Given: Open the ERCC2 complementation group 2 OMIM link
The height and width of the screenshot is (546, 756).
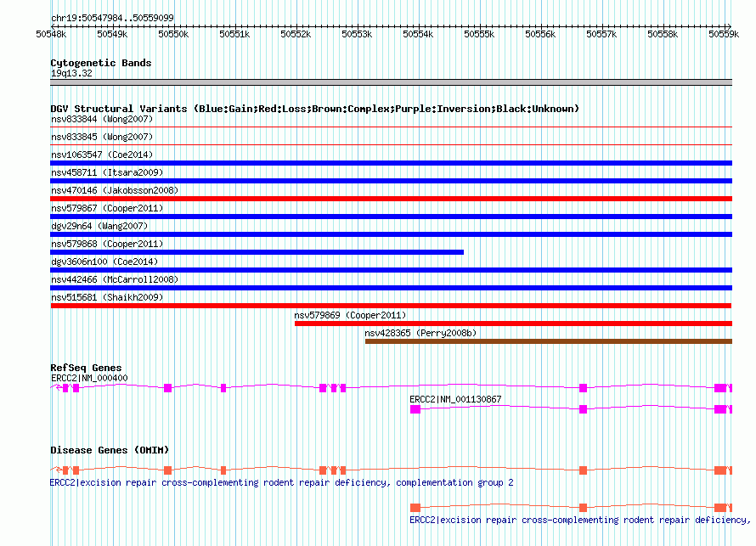Looking at the screenshot, I should 281,482.
